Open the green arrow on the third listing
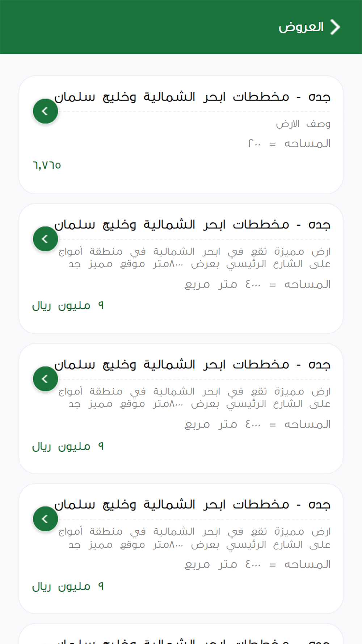362x644 pixels. (x=45, y=379)
